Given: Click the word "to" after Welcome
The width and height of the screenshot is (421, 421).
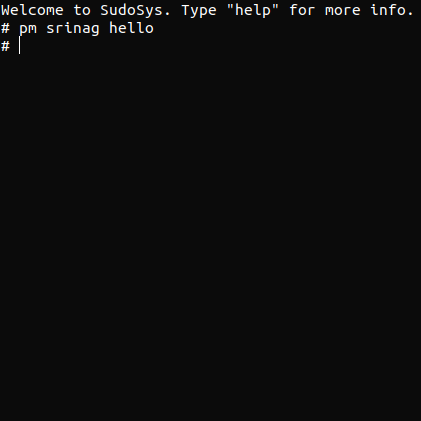Looking at the screenshot, I should [x=82, y=10].
